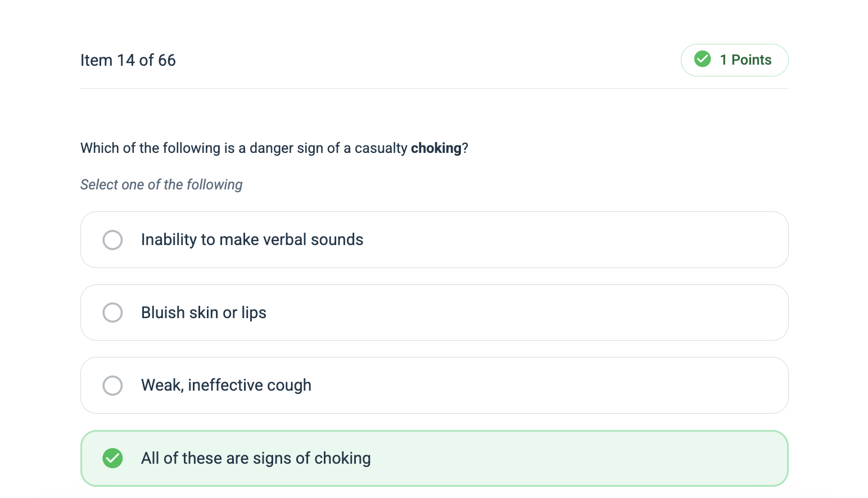Screen dimensions: 868x498
Task: Select the Bluish skin or lips radio button
Action: (x=112, y=313)
